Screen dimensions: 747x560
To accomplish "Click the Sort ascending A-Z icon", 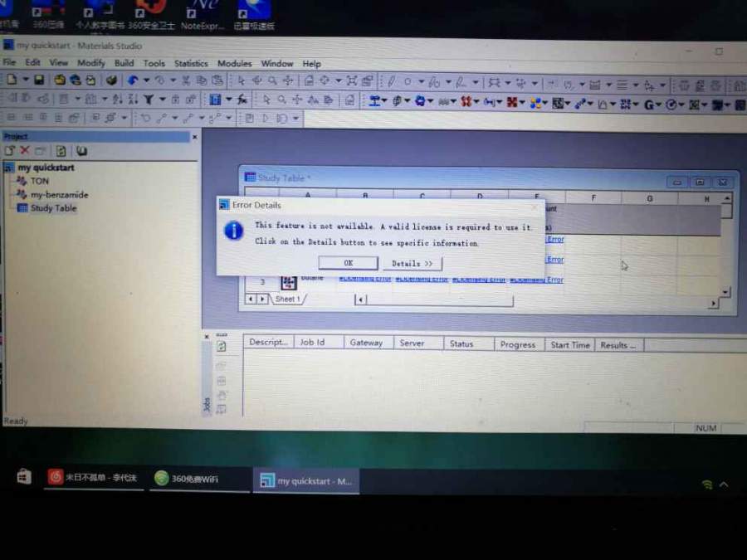I will click(118, 99).
